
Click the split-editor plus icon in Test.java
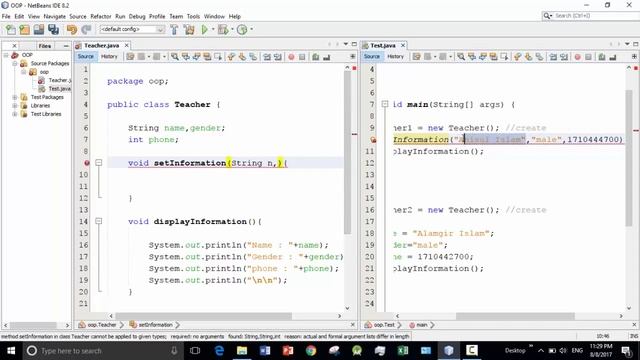point(634,56)
